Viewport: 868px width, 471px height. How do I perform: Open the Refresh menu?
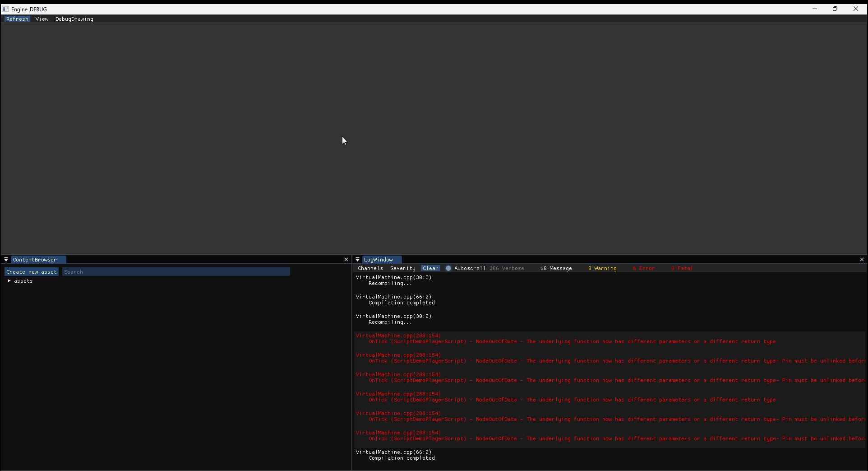coord(17,19)
